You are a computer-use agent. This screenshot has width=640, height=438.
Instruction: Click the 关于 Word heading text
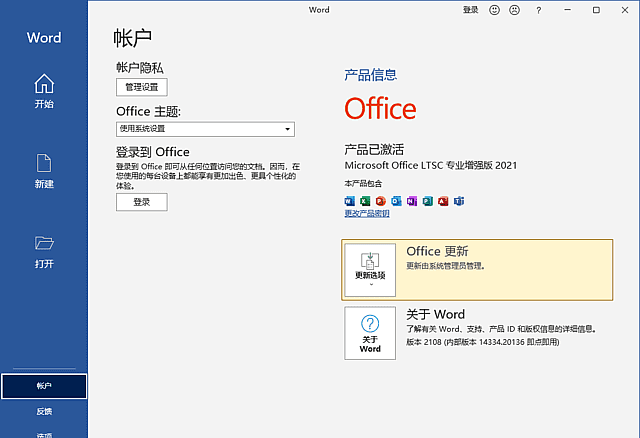436,314
